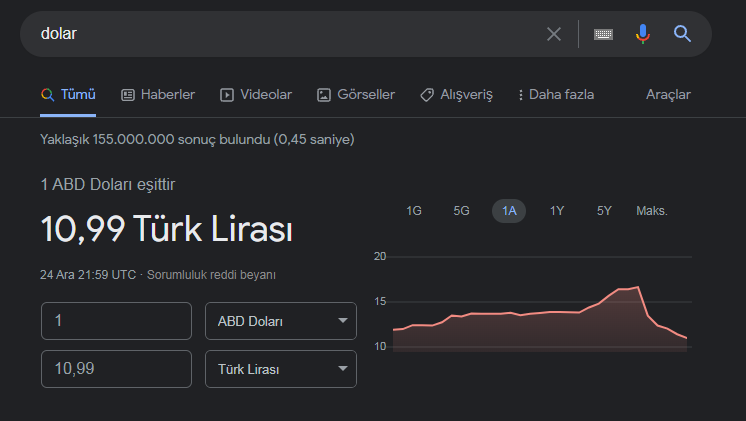The width and height of the screenshot is (746, 421).
Task: Switch to the Görseller tab
Action: [356, 95]
